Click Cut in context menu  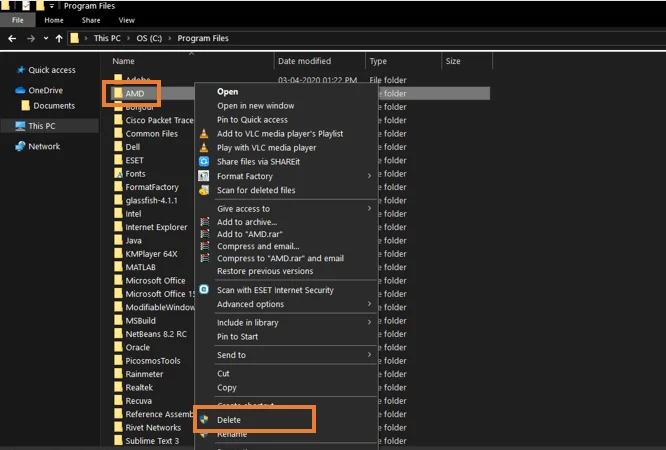tap(223, 374)
